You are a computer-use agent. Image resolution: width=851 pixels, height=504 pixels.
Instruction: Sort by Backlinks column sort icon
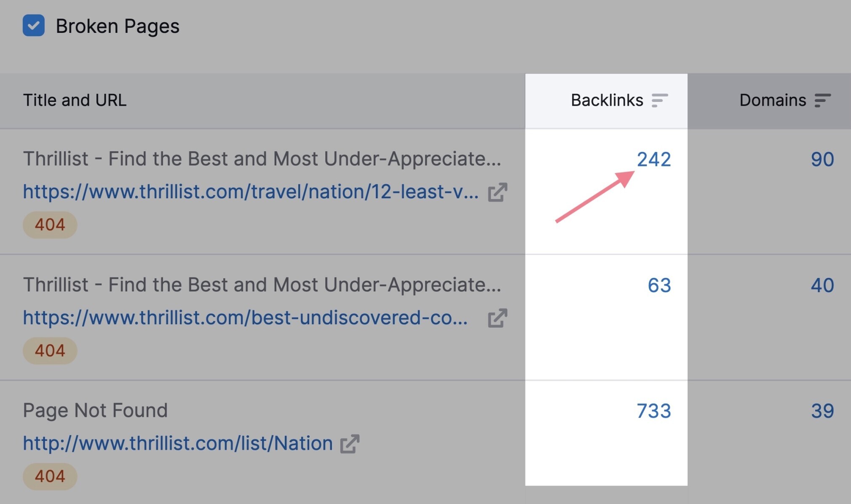click(x=660, y=101)
